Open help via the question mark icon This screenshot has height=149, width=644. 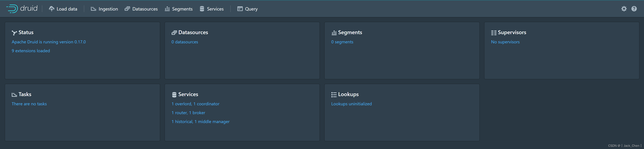(x=634, y=9)
